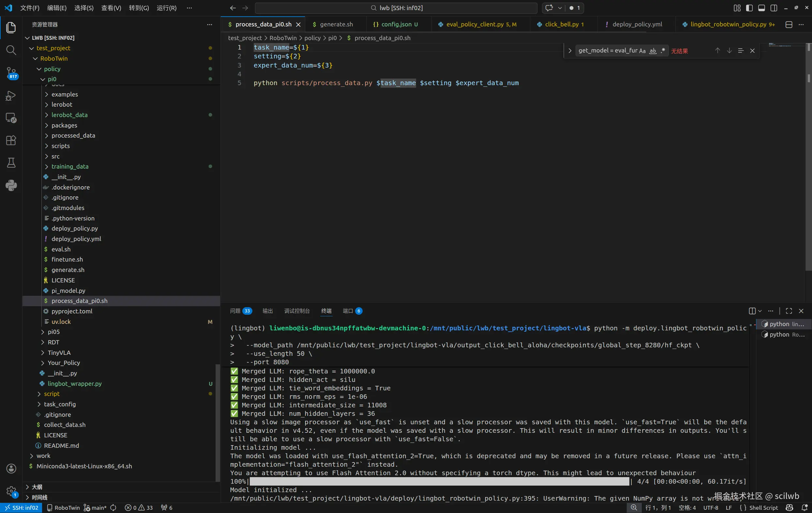
Task: Open the 问题 problems panel tab
Action: [235, 311]
